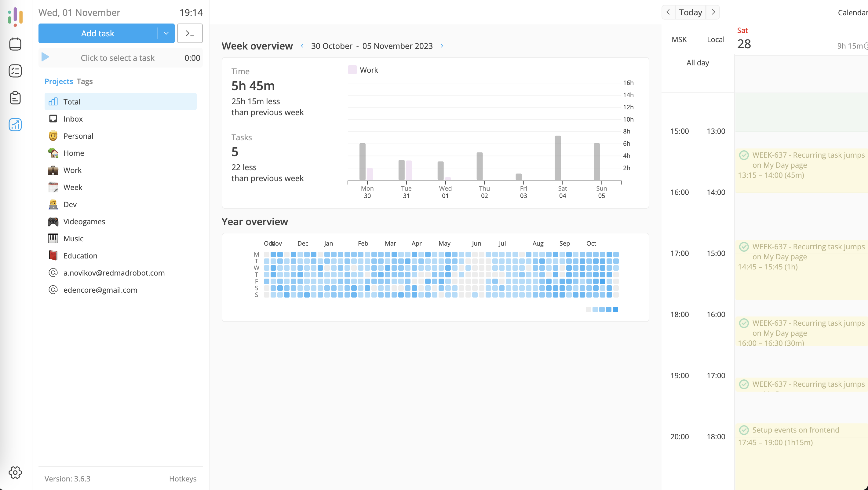Image resolution: width=868 pixels, height=490 pixels.
Task: Toggle completion of last WEEK-637 task
Action: (x=744, y=384)
